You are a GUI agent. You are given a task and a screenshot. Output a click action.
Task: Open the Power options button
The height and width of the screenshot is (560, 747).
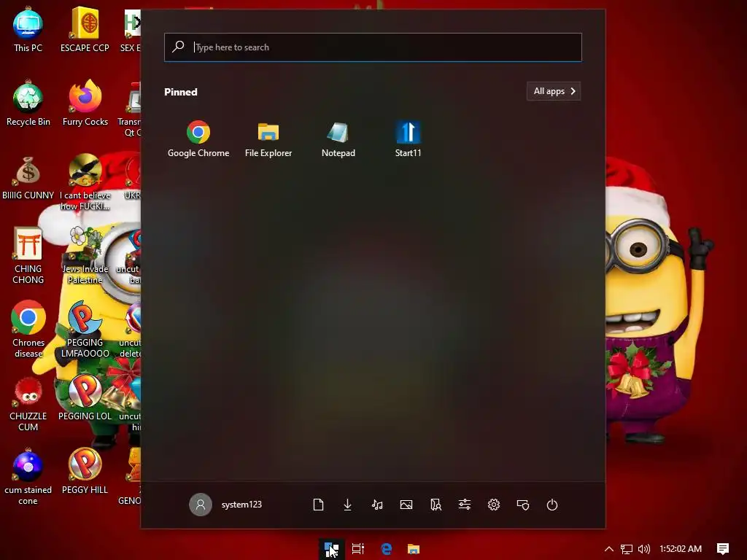click(552, 505)
